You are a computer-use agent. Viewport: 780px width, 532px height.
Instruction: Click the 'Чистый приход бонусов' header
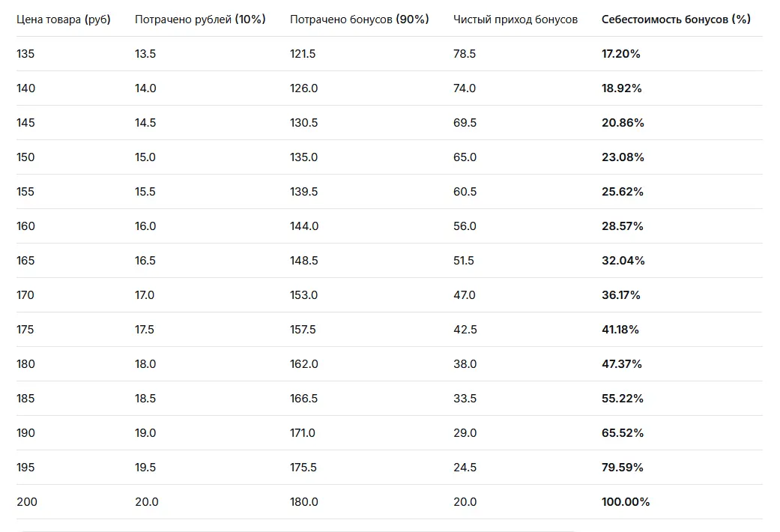(x=516, y=19)
